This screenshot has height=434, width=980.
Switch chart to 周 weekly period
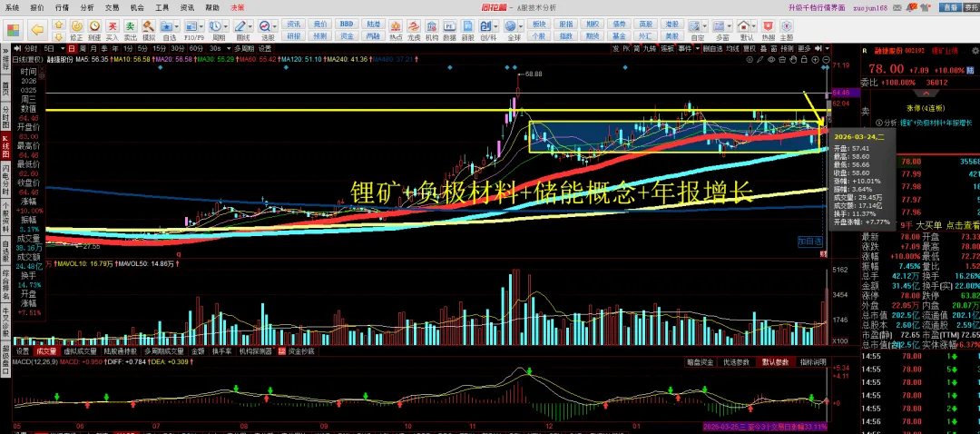click(83, 48)
